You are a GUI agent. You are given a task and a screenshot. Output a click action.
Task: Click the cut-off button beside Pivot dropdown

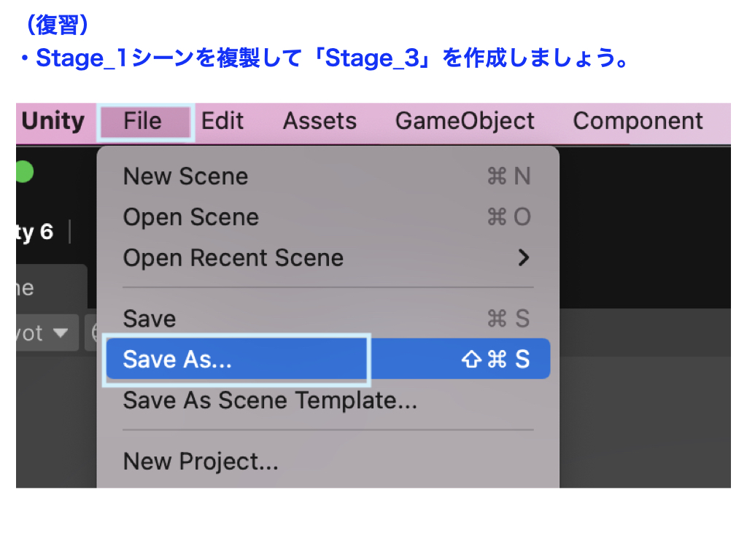coord(92,333)
